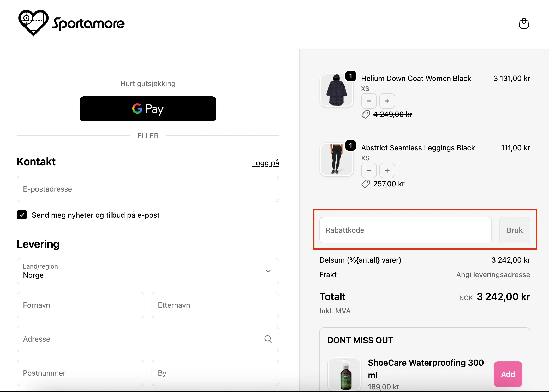Uncheck the newsletter and offers checkbox

(22, 215)
